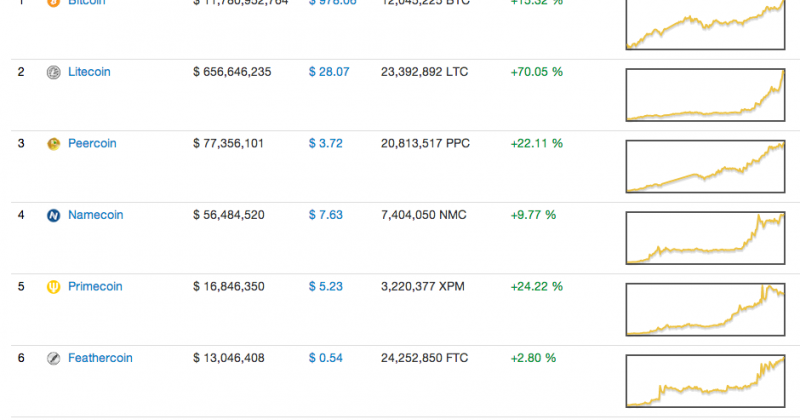Image resolution: width=800 pixels, height=420 pixels.
Task: Select supply 20,813,517 PPC
Action: point(426,143)
